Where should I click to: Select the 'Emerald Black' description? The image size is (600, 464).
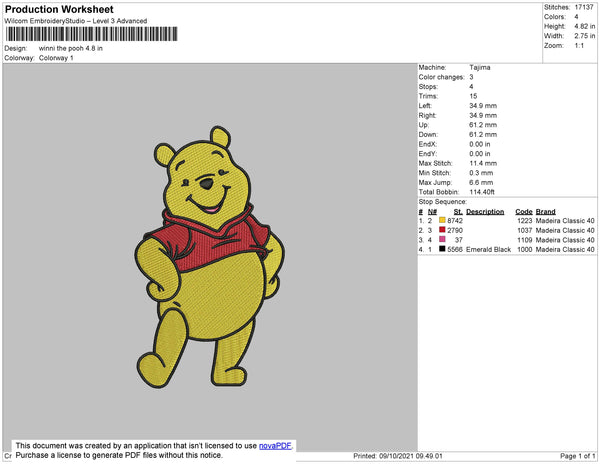pos(489,249)
